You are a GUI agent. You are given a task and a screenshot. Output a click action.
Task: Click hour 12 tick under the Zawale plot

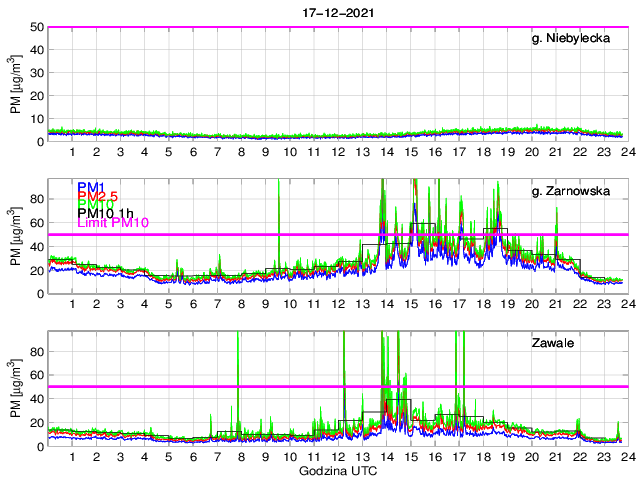point(338,457)
